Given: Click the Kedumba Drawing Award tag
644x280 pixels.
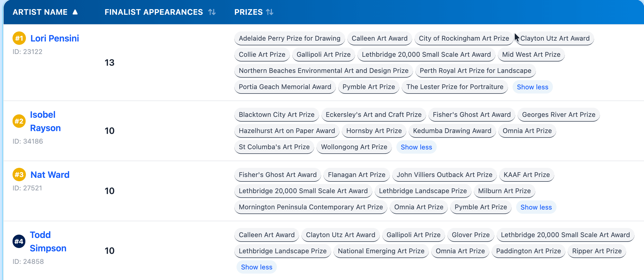Looking at the screenshot, I should (452, 131).
